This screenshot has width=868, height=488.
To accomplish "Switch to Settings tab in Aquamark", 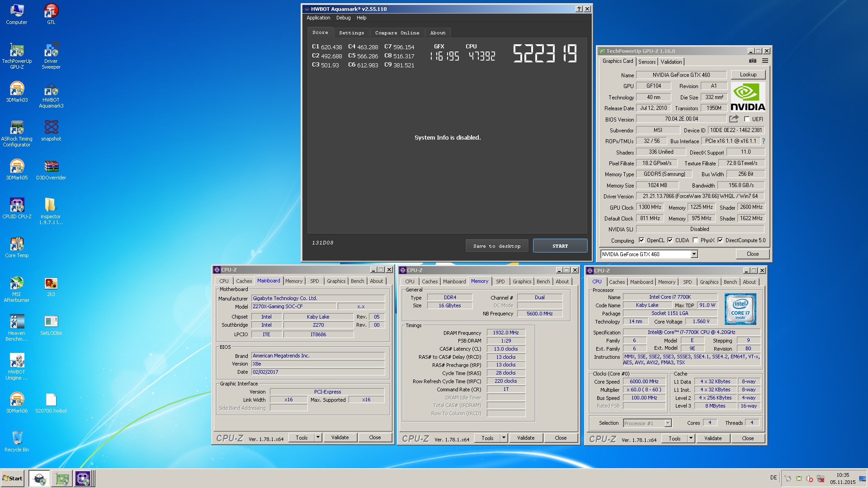I will (x=351, y=33).
